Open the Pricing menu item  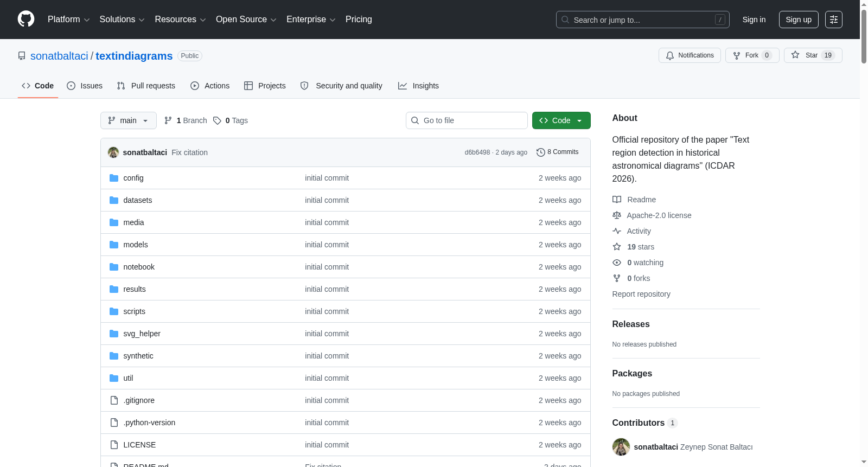coord(359,20)
